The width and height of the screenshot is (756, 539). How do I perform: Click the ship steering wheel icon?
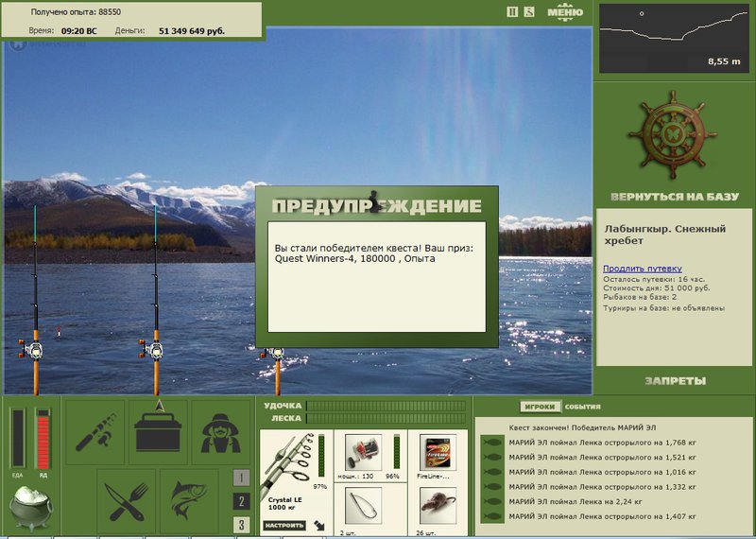[673, 135]
